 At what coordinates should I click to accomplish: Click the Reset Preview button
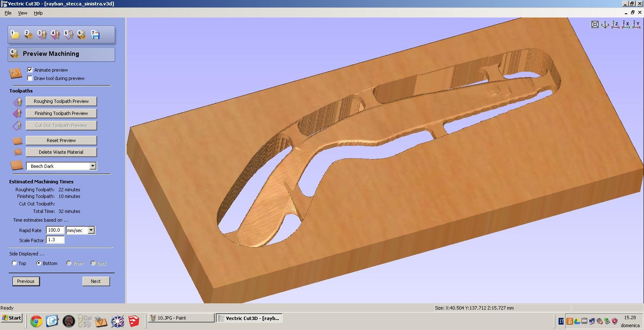tap(61, 140)
